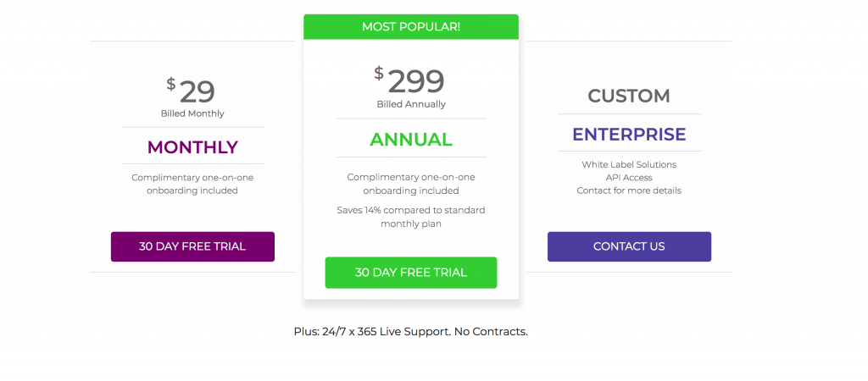Click the $29 monthly price
The width and height of the screenshot is (868, 381).
pyautogui.click(x=191, y=91)
